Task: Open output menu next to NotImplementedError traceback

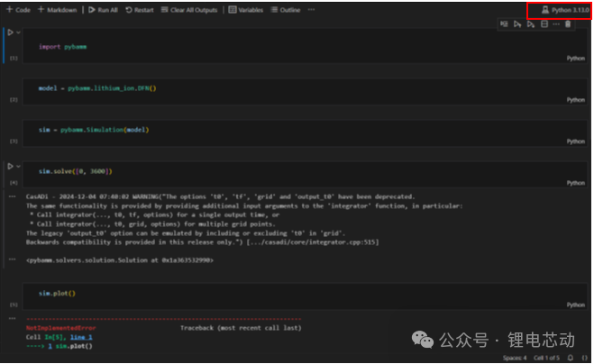Action: coord(13,319)
